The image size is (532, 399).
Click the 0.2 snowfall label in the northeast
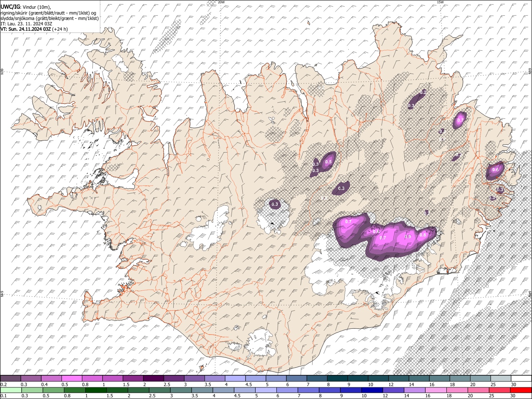tap(424, 92)
